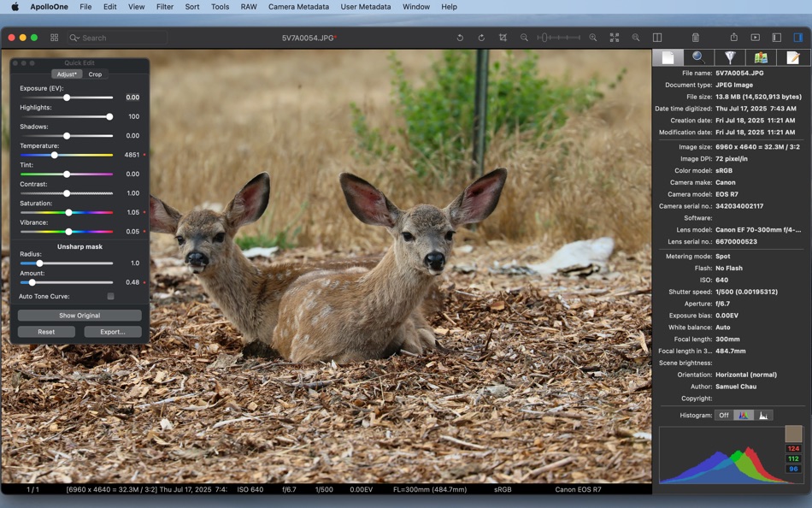
Task: Open the map/GPS info panel
Action: (x=762, y=57)
